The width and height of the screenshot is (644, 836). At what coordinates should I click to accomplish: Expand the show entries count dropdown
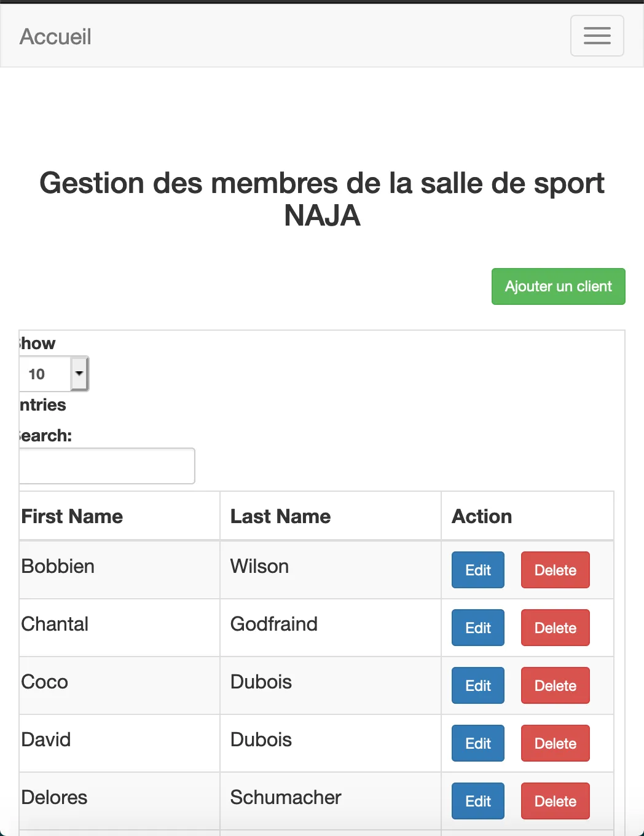[x=54, y=374]
